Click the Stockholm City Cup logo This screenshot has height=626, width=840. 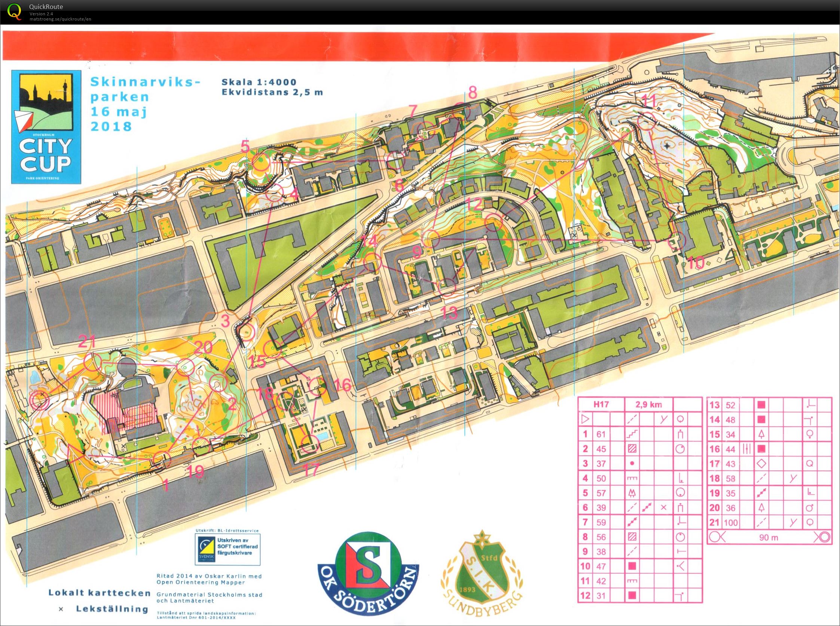[x=46, y=126]
